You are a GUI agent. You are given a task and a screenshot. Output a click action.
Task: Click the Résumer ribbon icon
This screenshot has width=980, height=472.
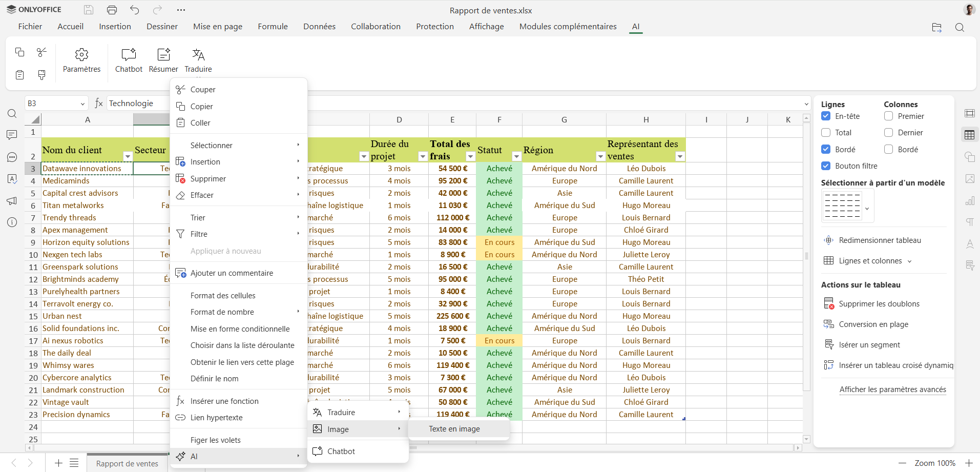click(x=163, y=54)
